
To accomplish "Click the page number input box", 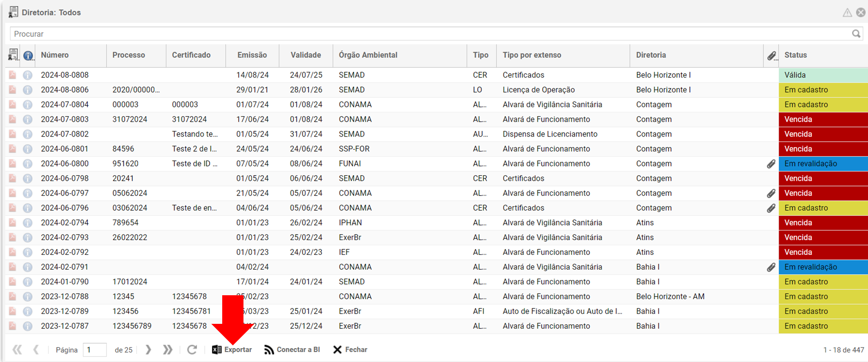I will [x=95, y=349].
